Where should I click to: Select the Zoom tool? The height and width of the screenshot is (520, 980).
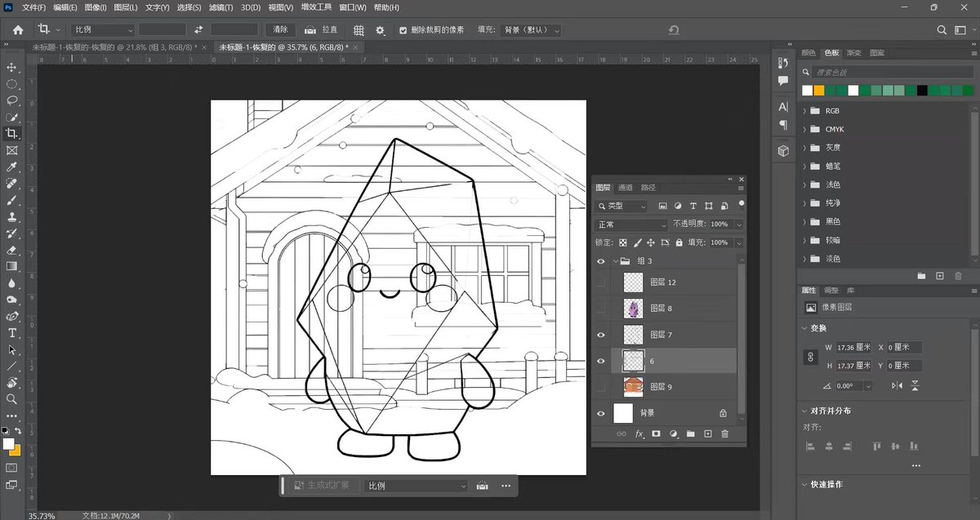[11, 399]
